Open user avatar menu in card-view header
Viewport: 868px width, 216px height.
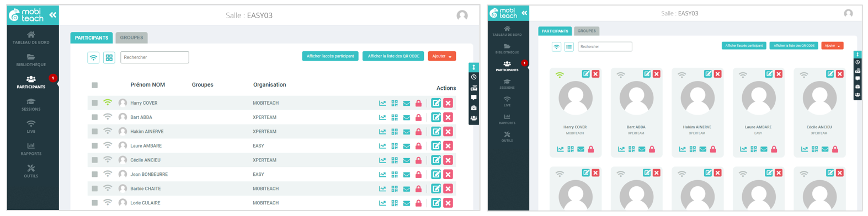point(848,13)
